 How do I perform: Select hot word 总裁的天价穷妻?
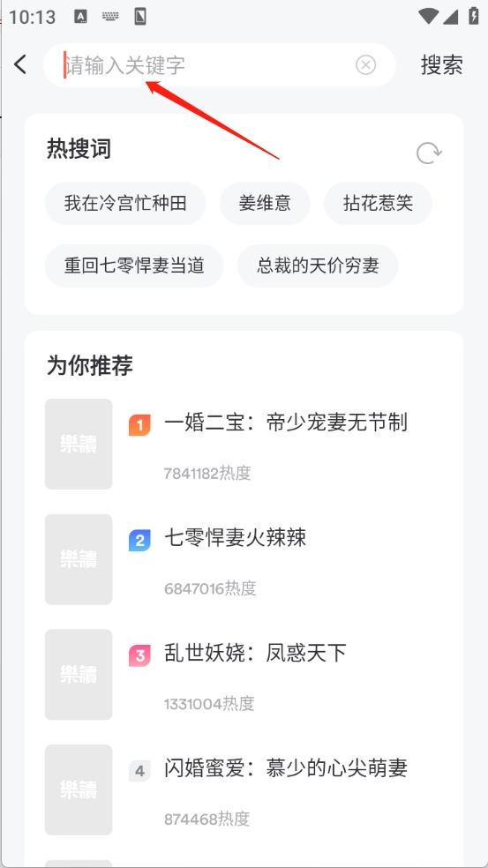coord(318,266)
